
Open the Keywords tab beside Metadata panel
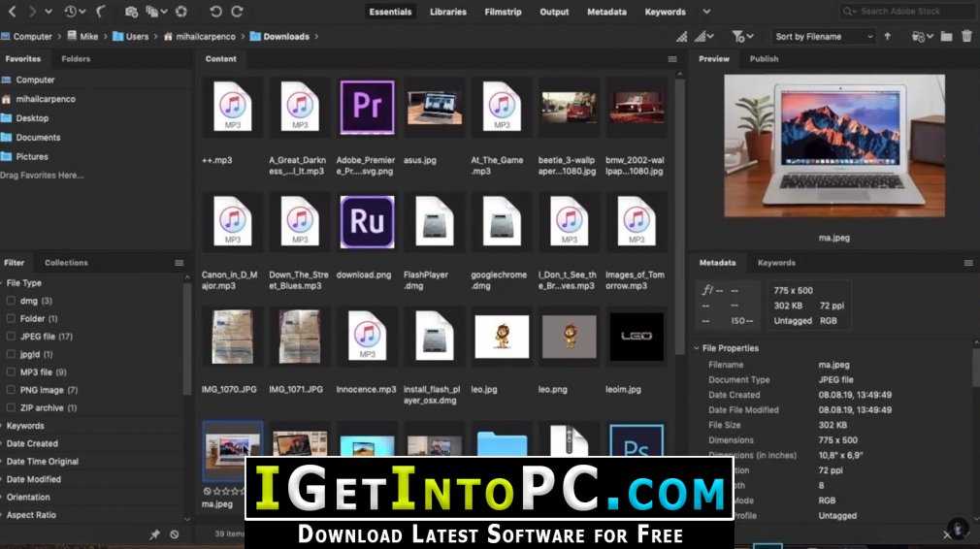point(776,263)
